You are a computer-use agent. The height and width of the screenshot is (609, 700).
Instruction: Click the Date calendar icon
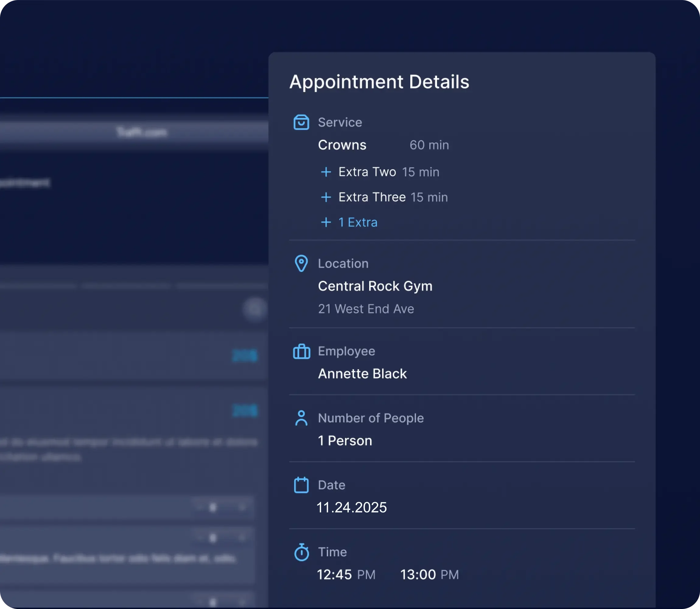point(301,485)
